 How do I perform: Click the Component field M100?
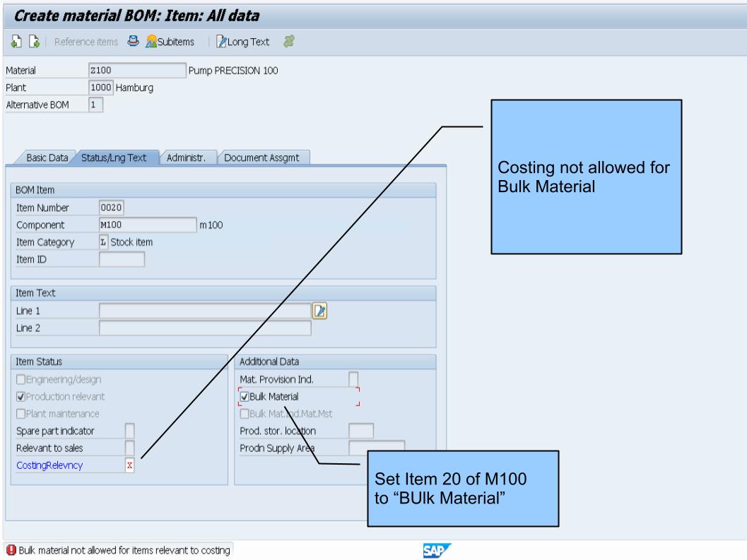coord(148,225)
